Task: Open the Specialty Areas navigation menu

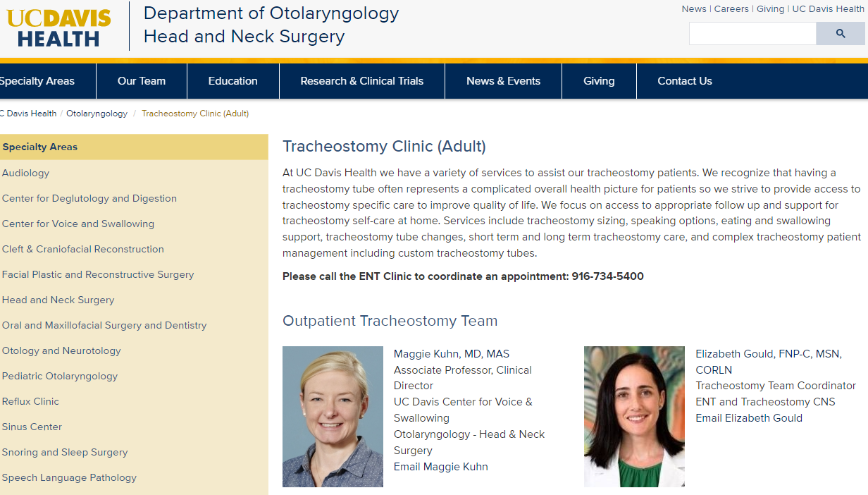Action: click(x=37, y=81)
